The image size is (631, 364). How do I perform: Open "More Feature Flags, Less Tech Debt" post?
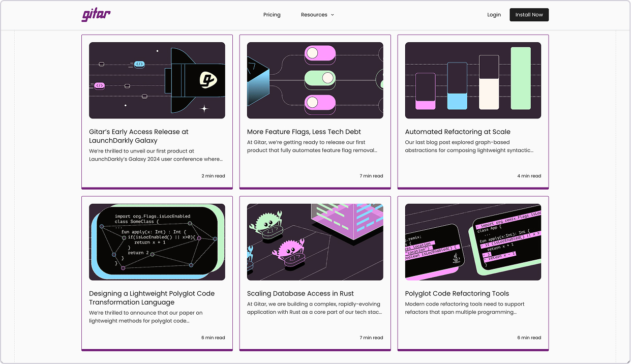click(303, 132)
